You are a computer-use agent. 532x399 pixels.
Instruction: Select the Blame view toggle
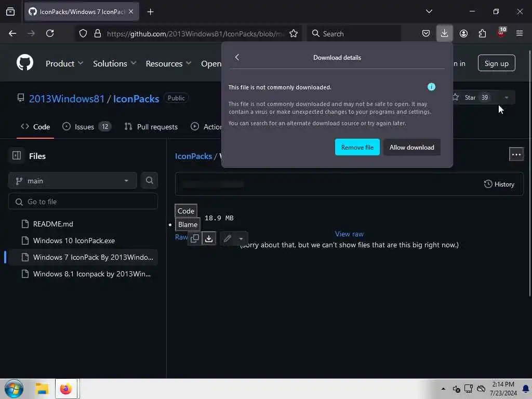tap(188, 224)
